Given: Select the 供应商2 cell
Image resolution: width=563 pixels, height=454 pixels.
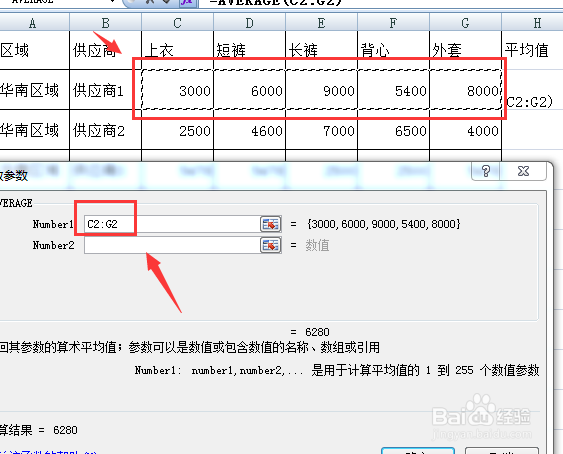Looking at the screenshot, I should point(106,130).
